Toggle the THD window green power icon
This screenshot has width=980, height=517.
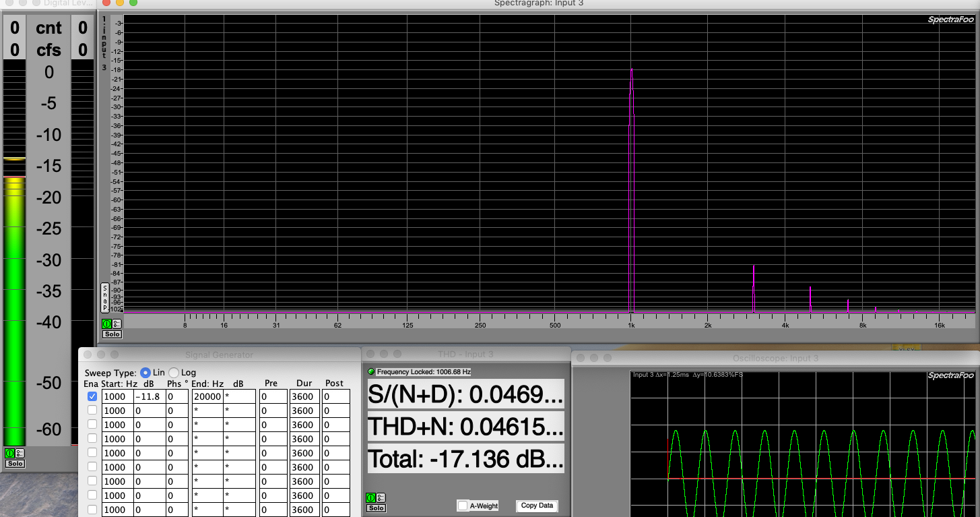371,497
